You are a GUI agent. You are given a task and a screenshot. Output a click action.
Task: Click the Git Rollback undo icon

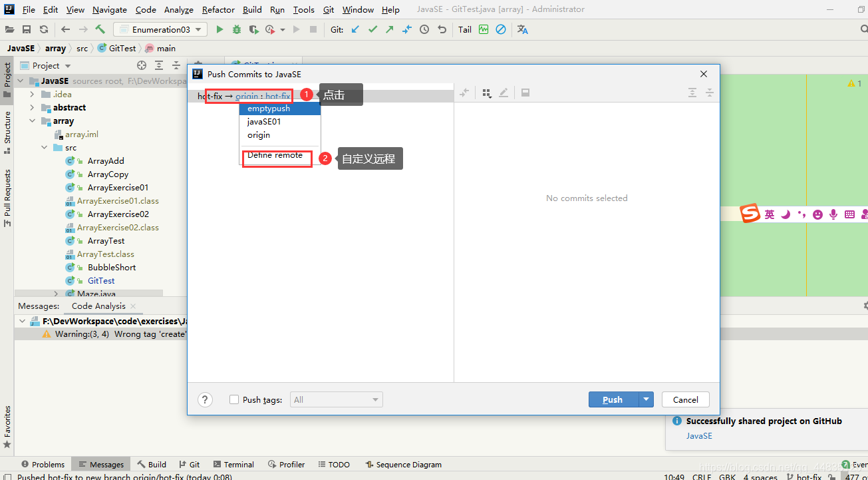(x=442, y=29)
